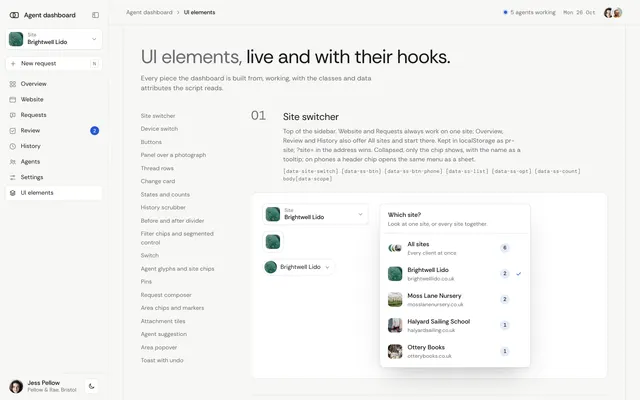Viewport: 640px width, 400px height.
Task: Jump to Switch section
Action: 150,256
